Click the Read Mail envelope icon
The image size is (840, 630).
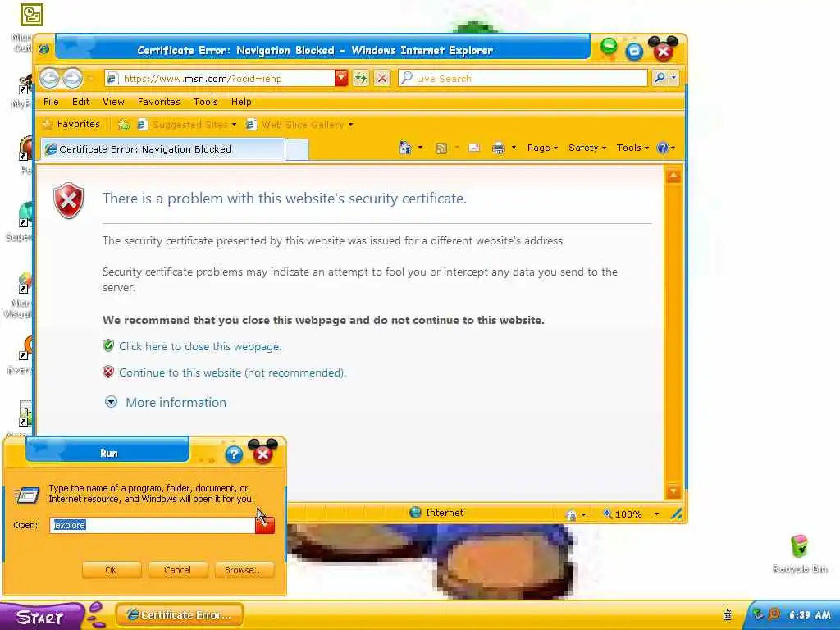(474, 148)
